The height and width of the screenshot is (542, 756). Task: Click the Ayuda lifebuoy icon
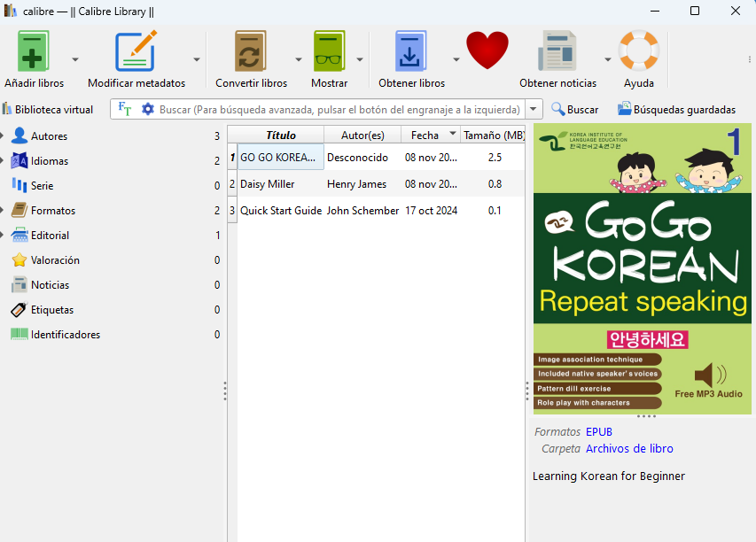coord(639,50)
